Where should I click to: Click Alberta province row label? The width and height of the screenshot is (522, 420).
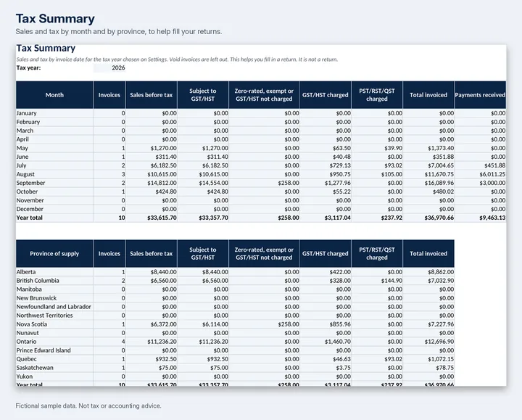click(26, 272)
